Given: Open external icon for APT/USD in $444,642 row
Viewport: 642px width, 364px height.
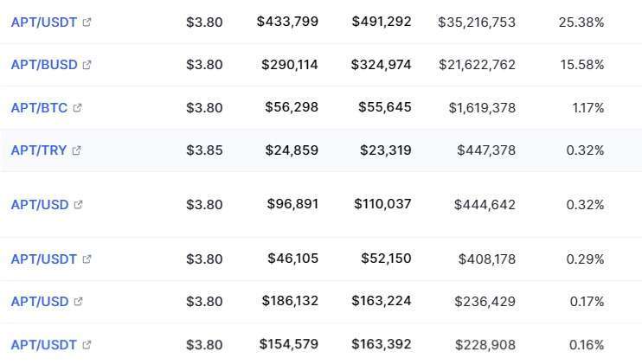Looking at the screenshot, I should [x=78, y=205].
